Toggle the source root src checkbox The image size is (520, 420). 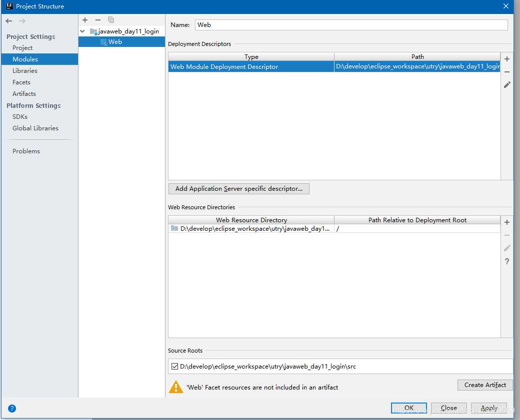[174, 367]
